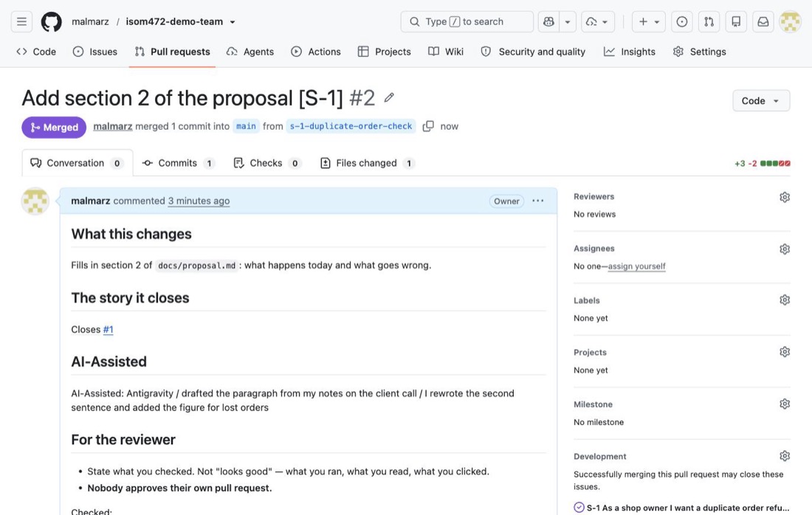Open the '3 minutes ago' timestamp link
Viewport: 812px width, 515px height.
point(199,201)
